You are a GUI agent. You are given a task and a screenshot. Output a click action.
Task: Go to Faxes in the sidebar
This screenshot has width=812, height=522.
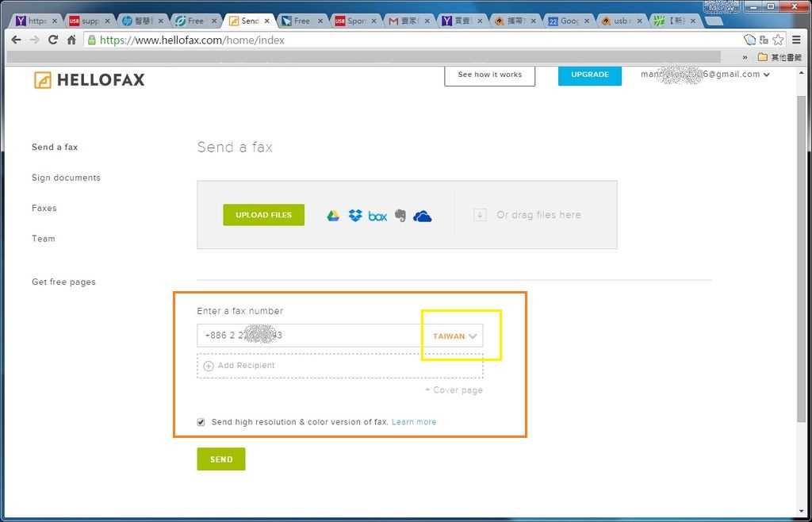pyautogui.click(x=44, y=208)
